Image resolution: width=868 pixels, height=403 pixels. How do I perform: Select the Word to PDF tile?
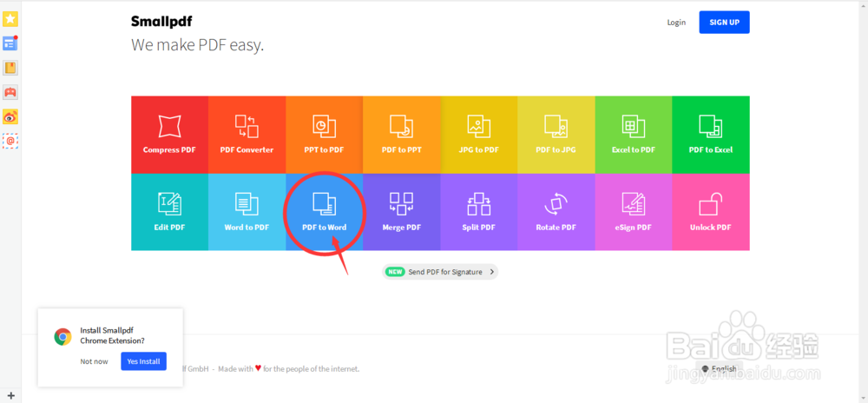pyautogui.click(x=247, y=212)
